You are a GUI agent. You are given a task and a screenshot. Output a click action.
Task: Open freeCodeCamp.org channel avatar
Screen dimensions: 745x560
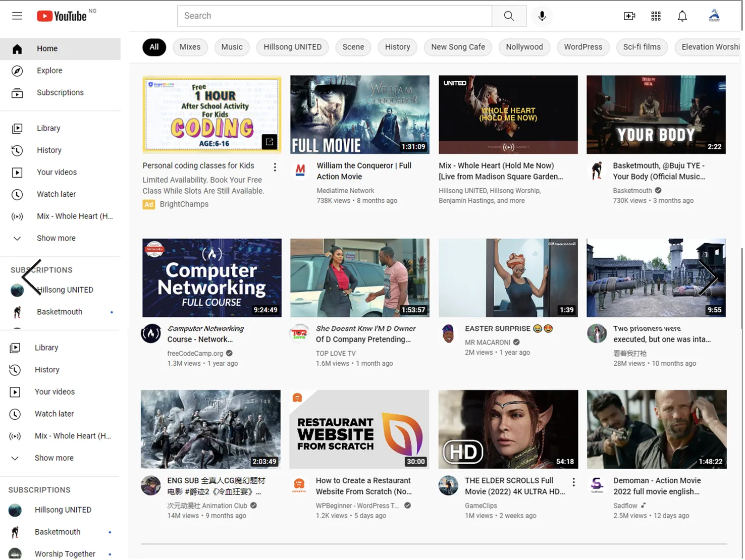151,334
